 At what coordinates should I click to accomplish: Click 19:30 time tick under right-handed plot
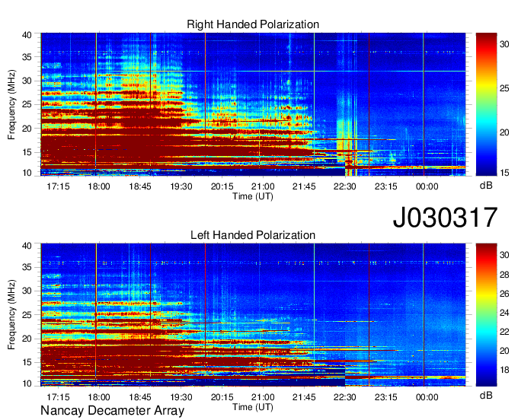tap(181, 186)
